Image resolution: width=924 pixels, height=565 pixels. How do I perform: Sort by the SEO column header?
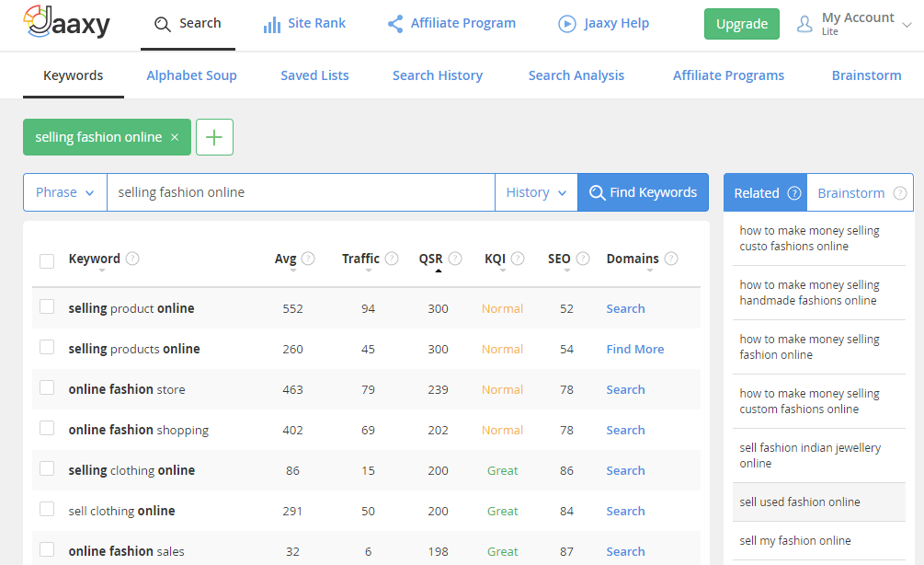pos(559,259)
